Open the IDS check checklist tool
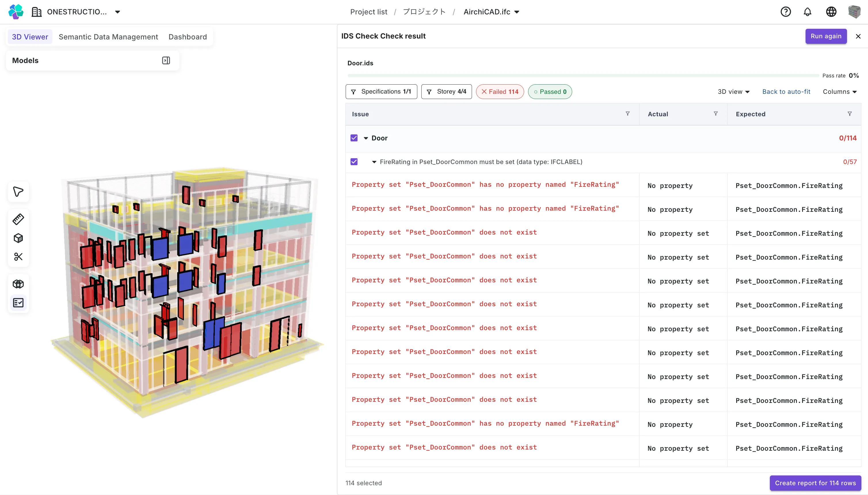The image size is (868, 495). click(x=18, y=302)
